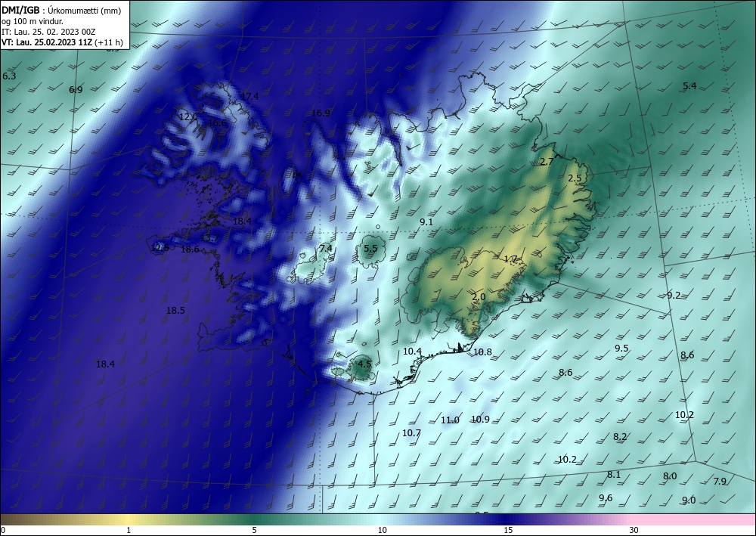Click the 12.0 value label
Viewport: 756px width, 536px height.
(x=188, y=116)
